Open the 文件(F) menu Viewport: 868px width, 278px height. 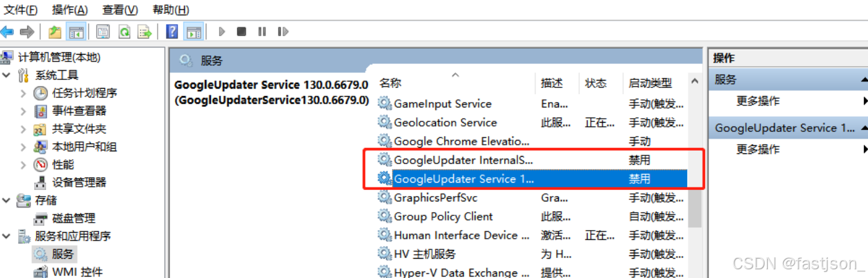point(21,9)
